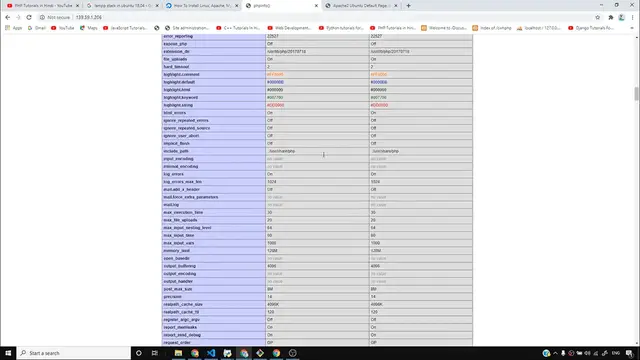Expand hidden system tray icons

(555, 353)
